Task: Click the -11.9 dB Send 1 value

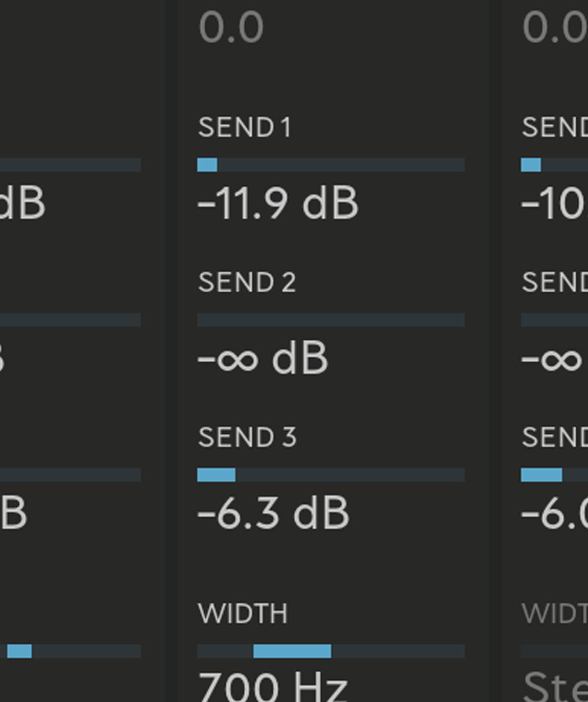Action: (x=278, y=204)
